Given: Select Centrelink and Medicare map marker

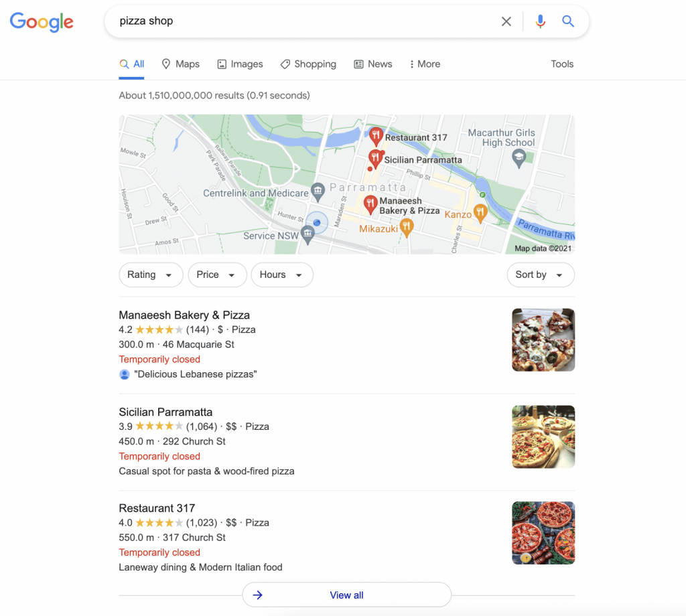Looking at the screenshot, I should (x=318, y=192).
